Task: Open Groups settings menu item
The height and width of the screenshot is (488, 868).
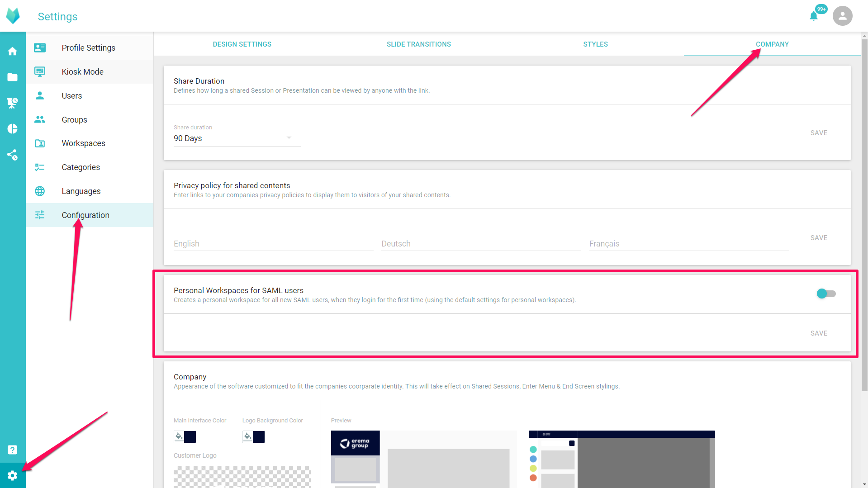Action: coord(90,119)
